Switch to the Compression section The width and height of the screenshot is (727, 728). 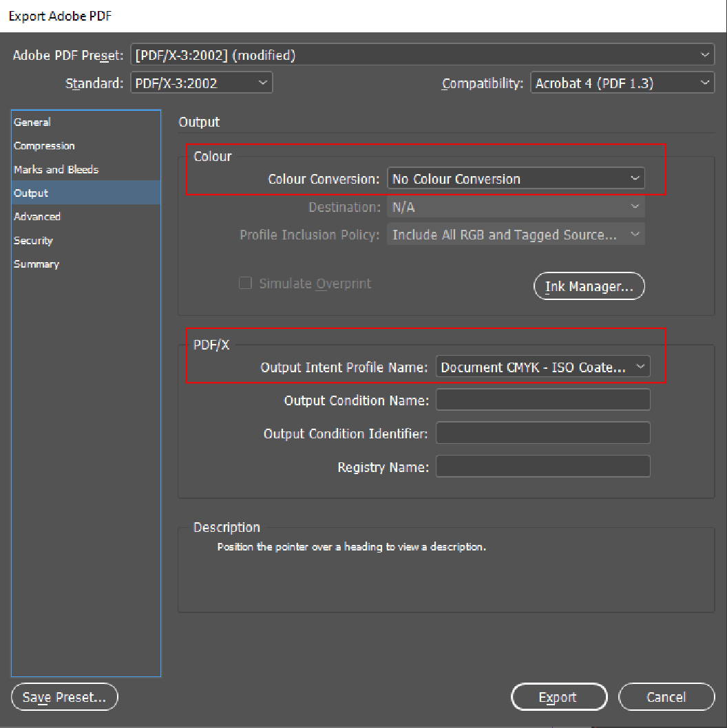44,146
